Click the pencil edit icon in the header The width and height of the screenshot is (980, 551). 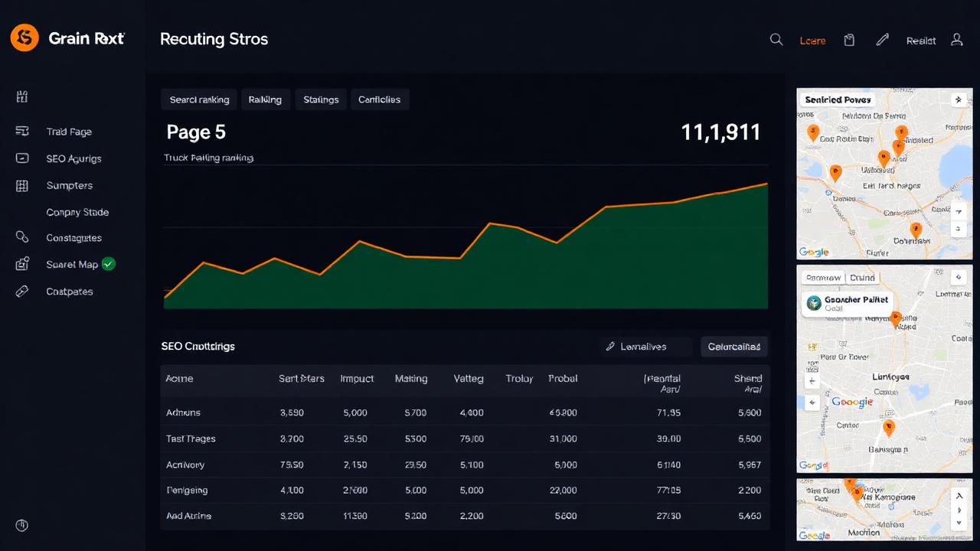(x=883, y=40)
